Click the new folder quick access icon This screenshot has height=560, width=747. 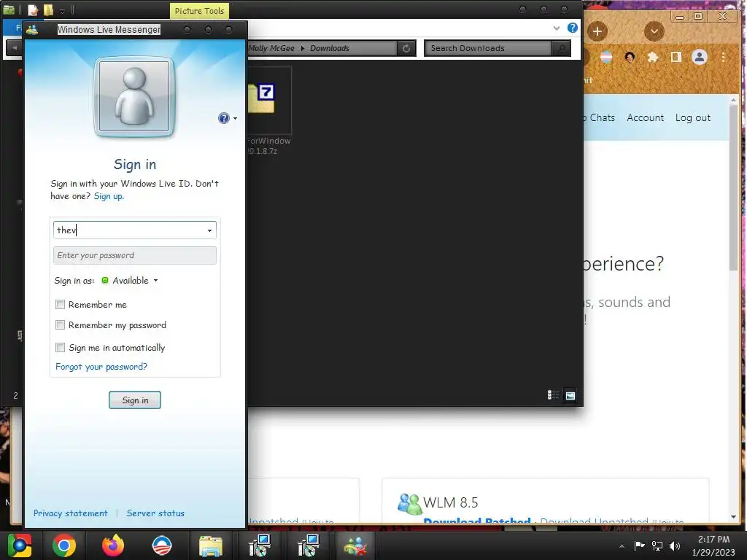tap(48, 9)
